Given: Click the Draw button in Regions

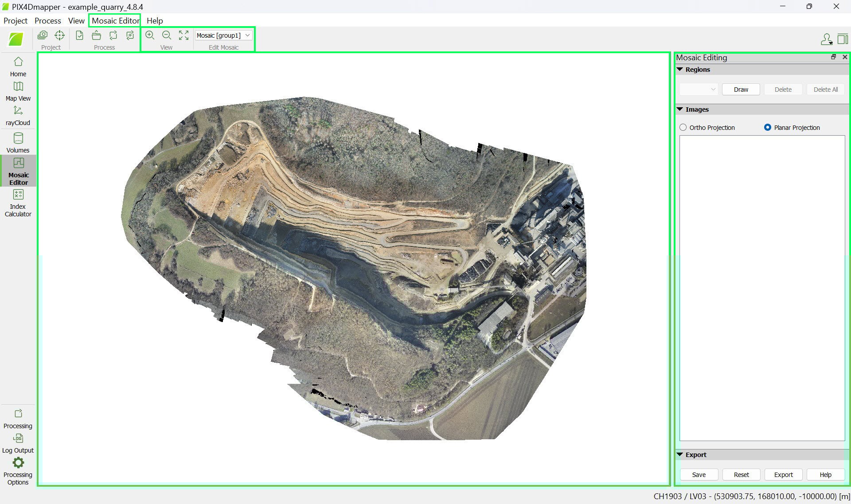Looking at the screenshot, I should click(741, 89).
